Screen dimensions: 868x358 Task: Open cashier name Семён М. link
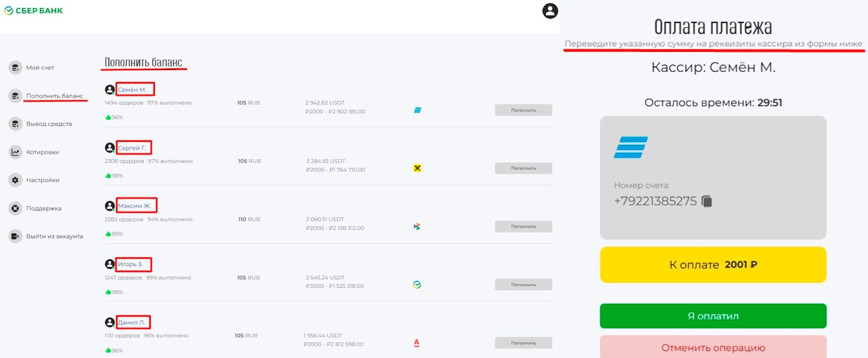point(132,90)
